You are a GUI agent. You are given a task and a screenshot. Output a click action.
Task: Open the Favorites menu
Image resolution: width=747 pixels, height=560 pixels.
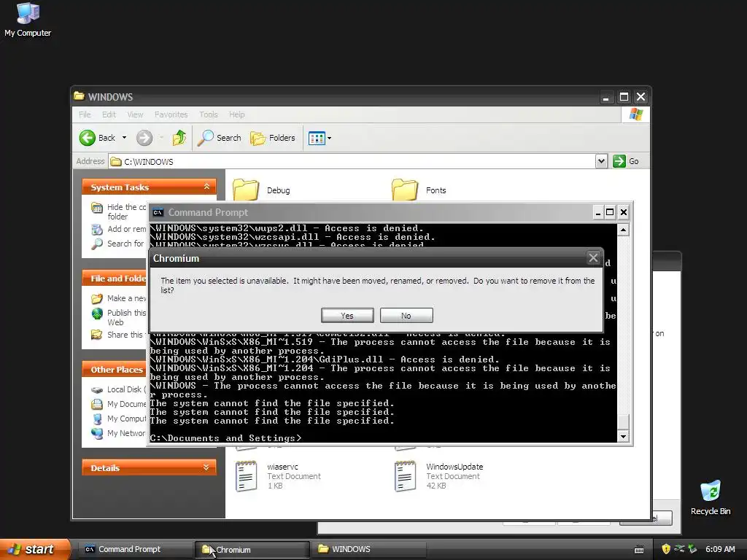171,114
